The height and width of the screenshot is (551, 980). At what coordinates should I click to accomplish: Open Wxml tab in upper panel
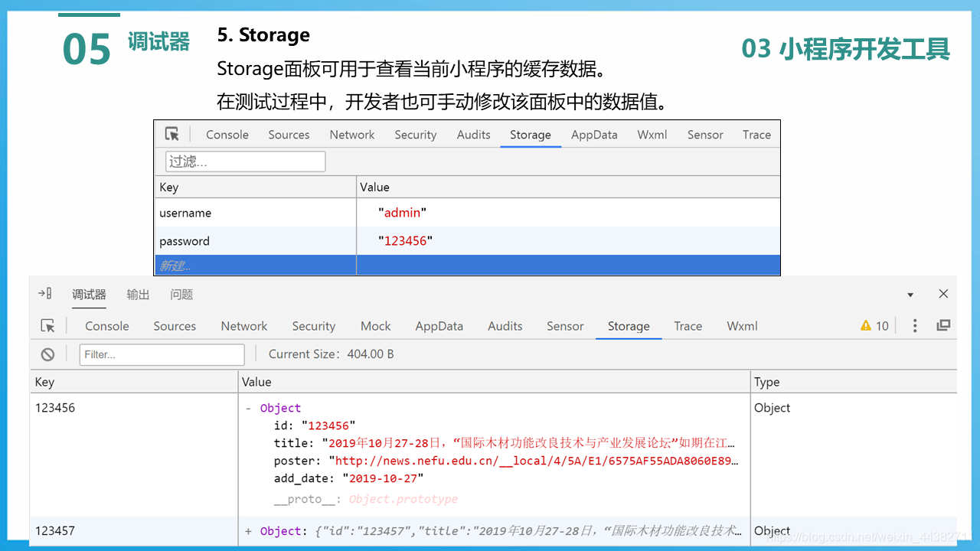[652, 135]
